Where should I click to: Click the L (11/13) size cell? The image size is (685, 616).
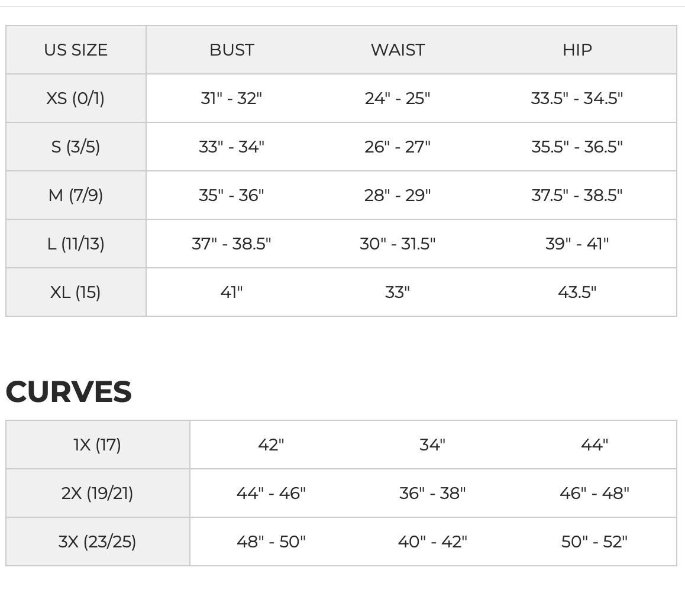coord(76,244)
